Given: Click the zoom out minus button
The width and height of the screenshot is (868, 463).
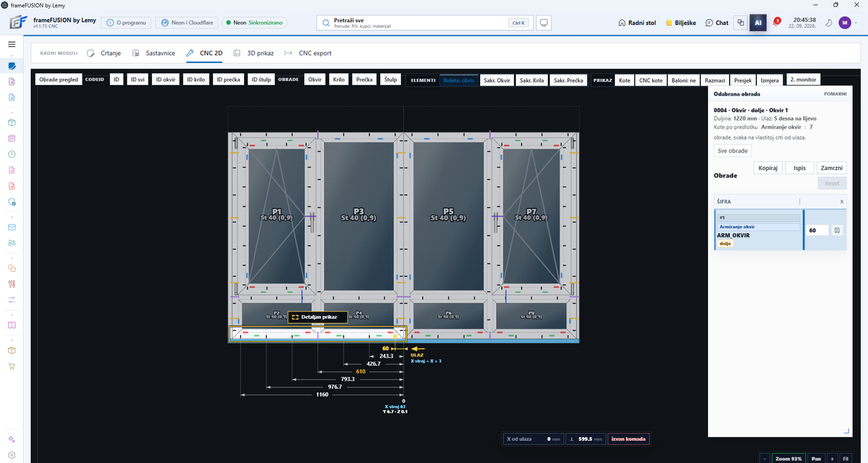Looking at the screenshot, I should [764, 459].
